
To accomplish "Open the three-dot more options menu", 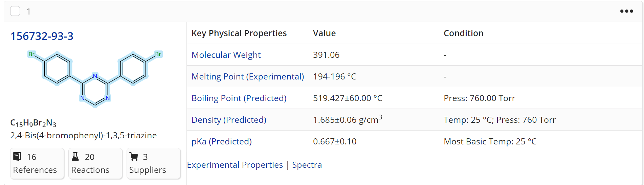I will [x=626, y=11].
